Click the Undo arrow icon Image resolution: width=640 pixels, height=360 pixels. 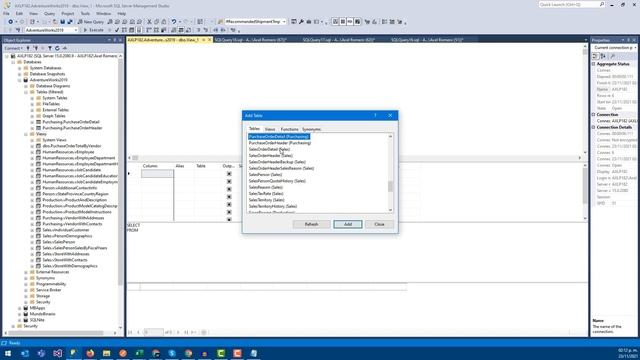(174, 22)
